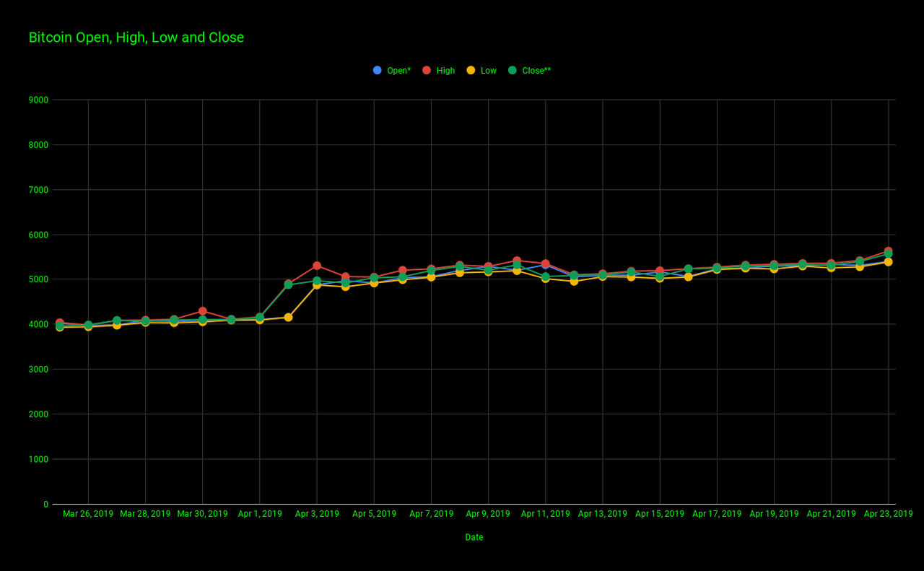
Task: Click the green Close** point on Apr 16
Action: [x=688, y=269]
